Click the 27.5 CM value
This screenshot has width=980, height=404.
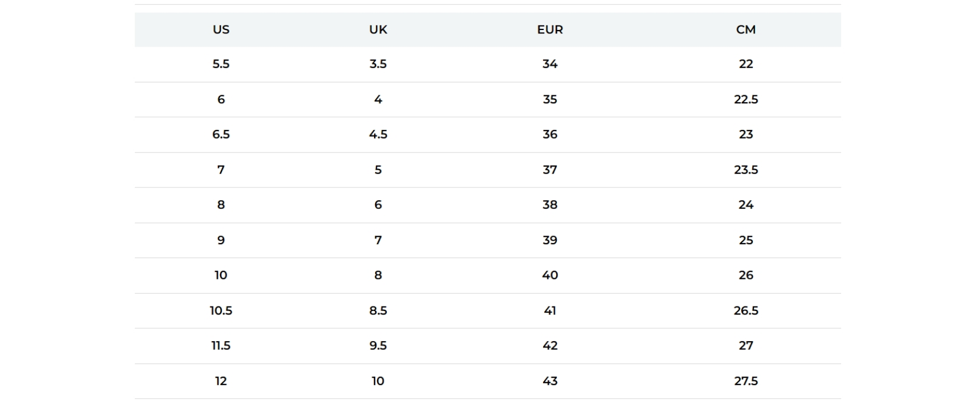[x=745, y=381]
